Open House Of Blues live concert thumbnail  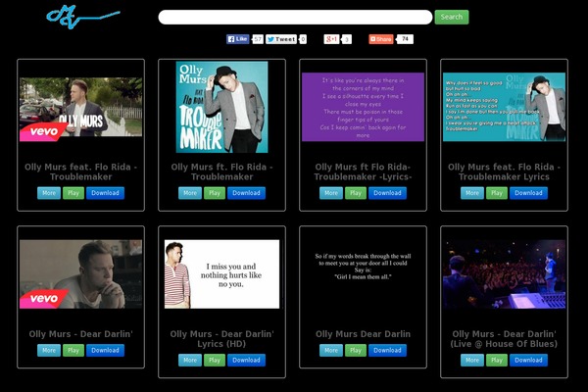click(504, 273)
